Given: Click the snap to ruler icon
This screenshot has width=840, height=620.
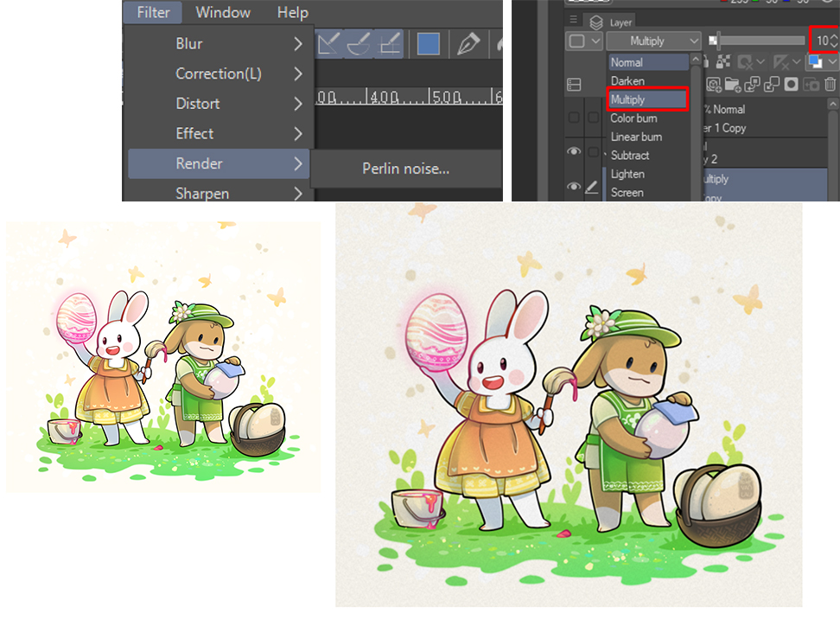Looking at the screenshot, I should [328, 43].
